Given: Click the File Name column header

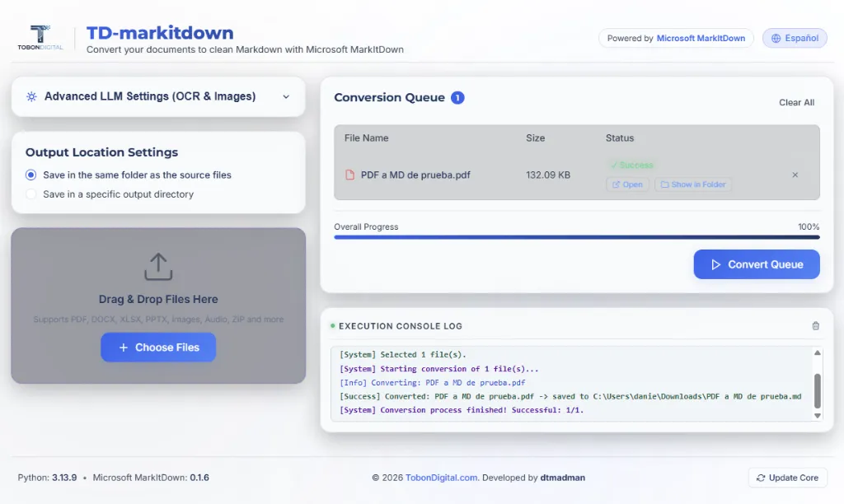Looking at the screenshot, I should point(367,138).
